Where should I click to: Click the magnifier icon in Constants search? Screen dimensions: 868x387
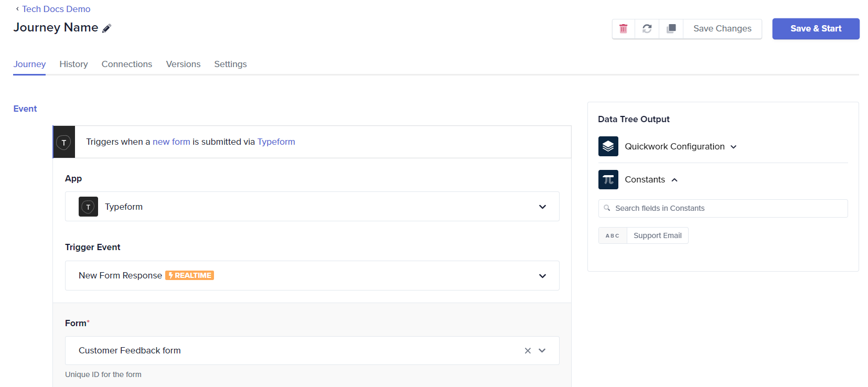click(x=607, y=208)
